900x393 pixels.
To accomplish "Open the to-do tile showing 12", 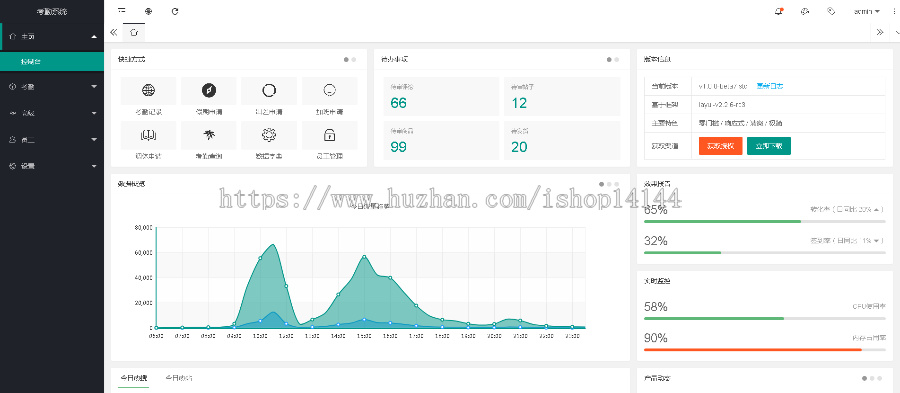I will (562, 96).
